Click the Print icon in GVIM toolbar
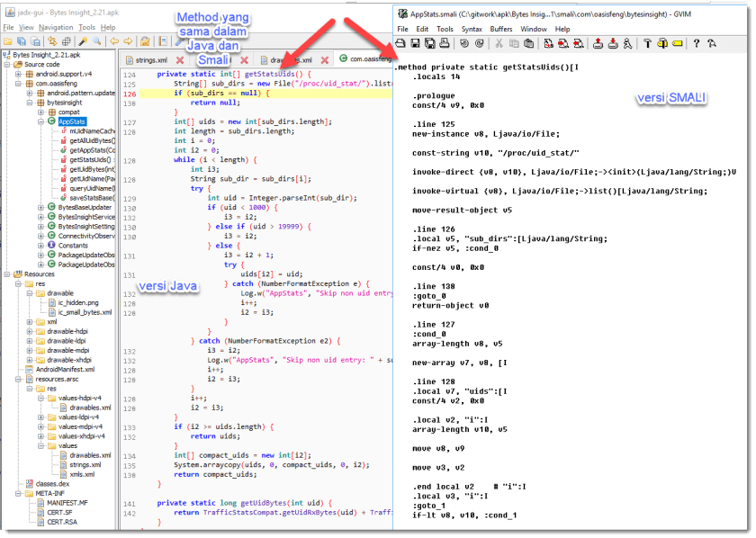 pos(445,43)
